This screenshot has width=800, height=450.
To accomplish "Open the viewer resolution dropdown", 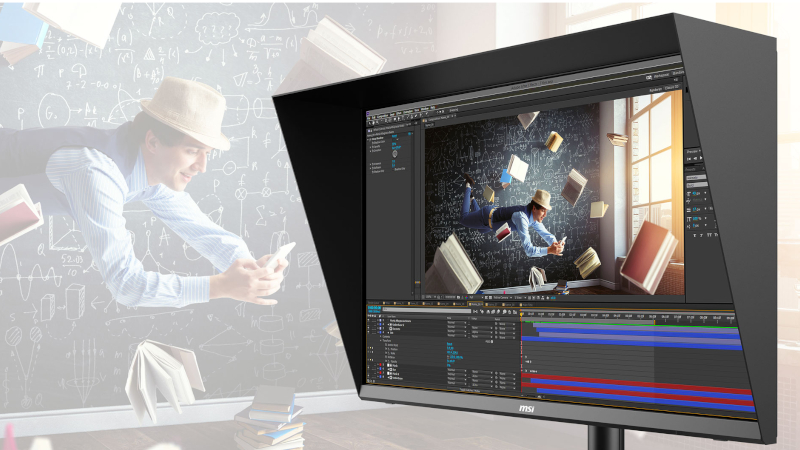I will (x=476, y=297).
